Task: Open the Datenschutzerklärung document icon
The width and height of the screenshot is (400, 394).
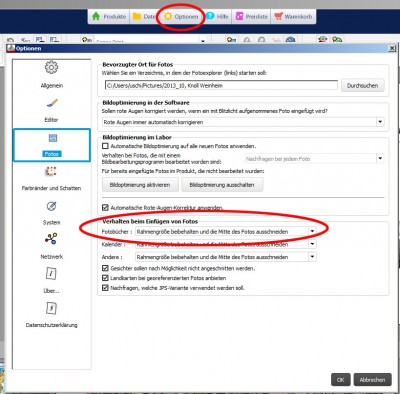Action: (x=51, y=308)
